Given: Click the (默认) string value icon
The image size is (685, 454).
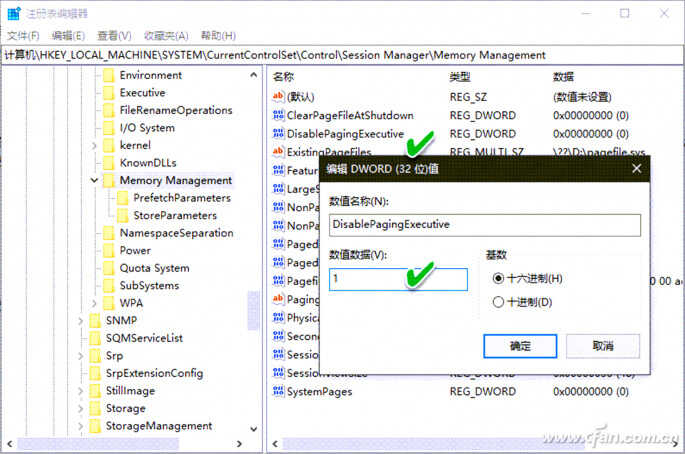Looking at the screenshot, I should (278, 97).
